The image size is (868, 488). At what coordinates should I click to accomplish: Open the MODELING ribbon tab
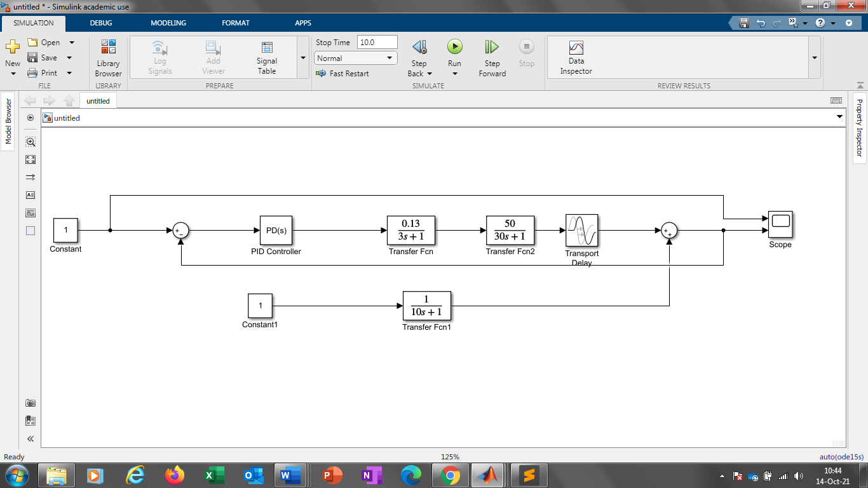[x=167, y=23]
